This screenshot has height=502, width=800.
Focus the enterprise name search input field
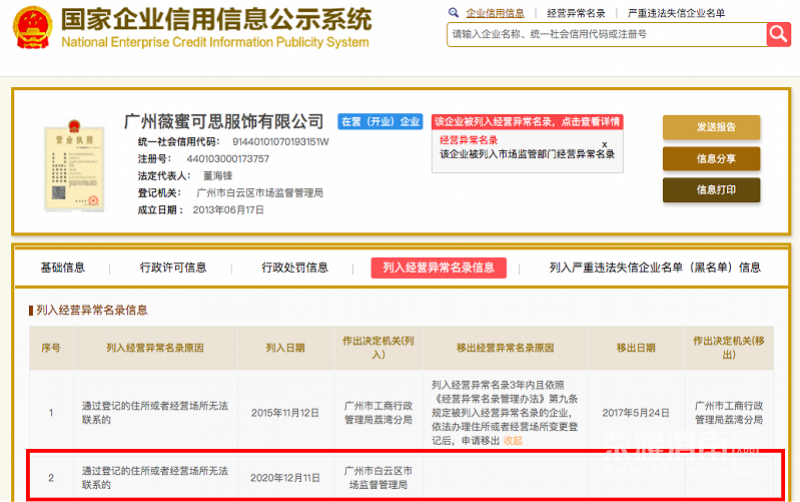click(607, 34)
